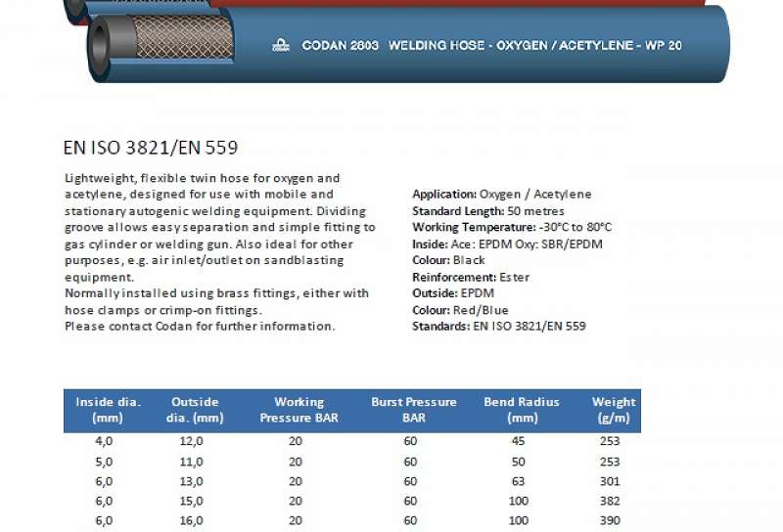Click the weight "253" in the 4,0 row

coord(610,441)
